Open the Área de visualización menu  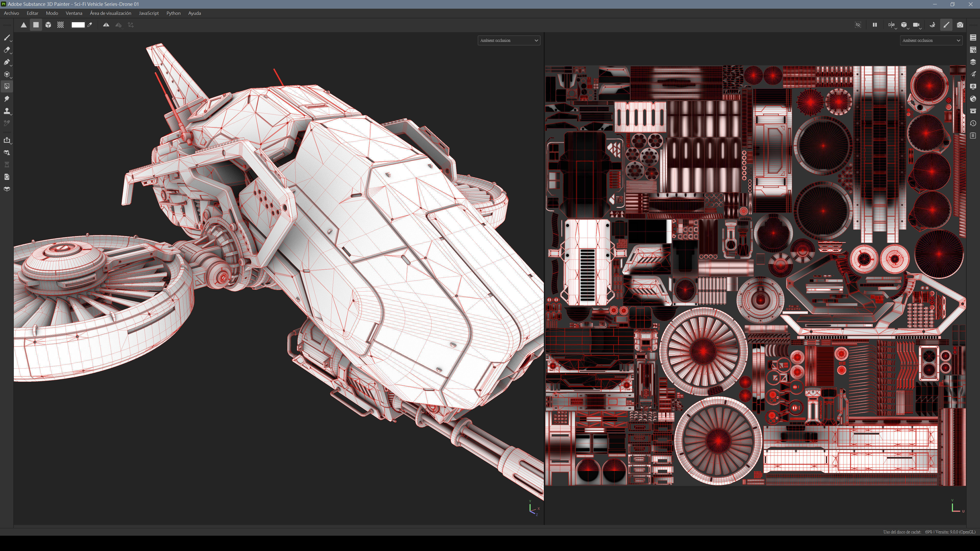(x=110, y=13)
